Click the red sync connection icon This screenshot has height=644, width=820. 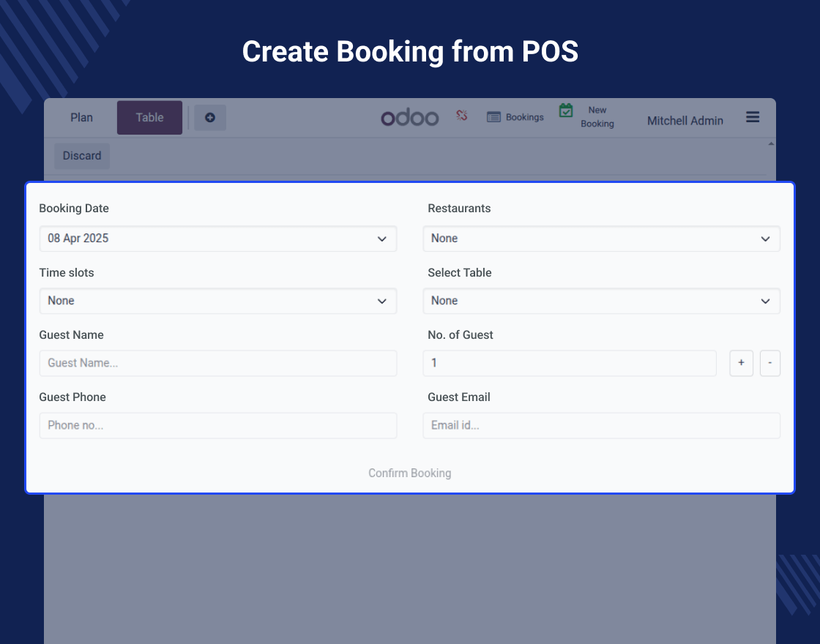click(x=461, y=115)
